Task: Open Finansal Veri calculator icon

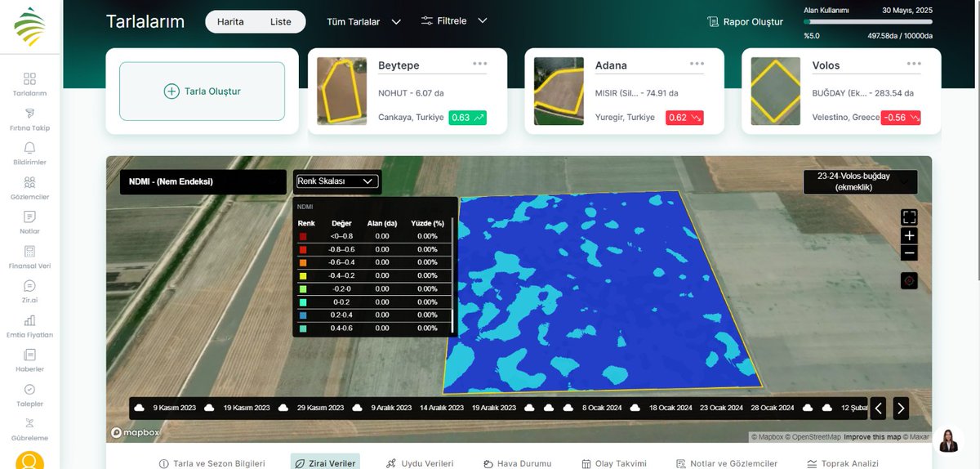Action: click(x=29, y=256)
